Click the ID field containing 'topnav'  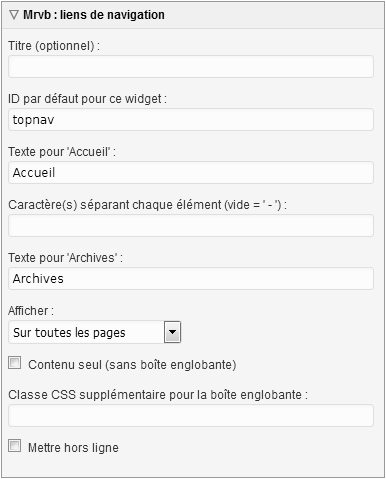[x=191, y=120]
